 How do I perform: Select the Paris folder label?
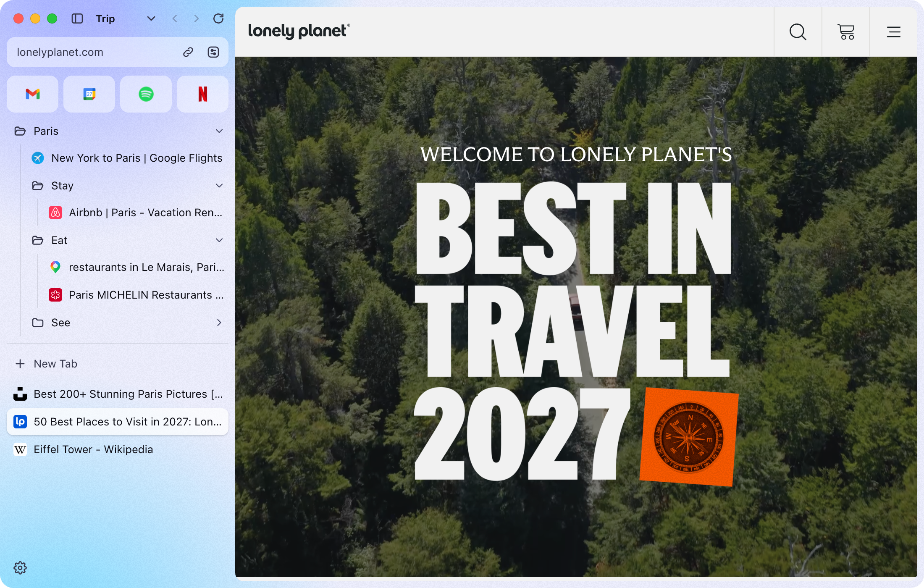click(46, 131)
